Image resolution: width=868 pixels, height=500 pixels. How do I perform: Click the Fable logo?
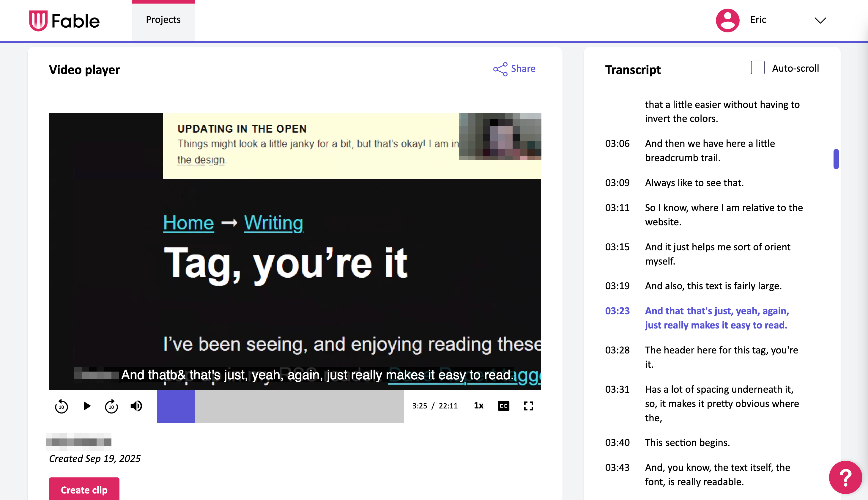[64, 20]
